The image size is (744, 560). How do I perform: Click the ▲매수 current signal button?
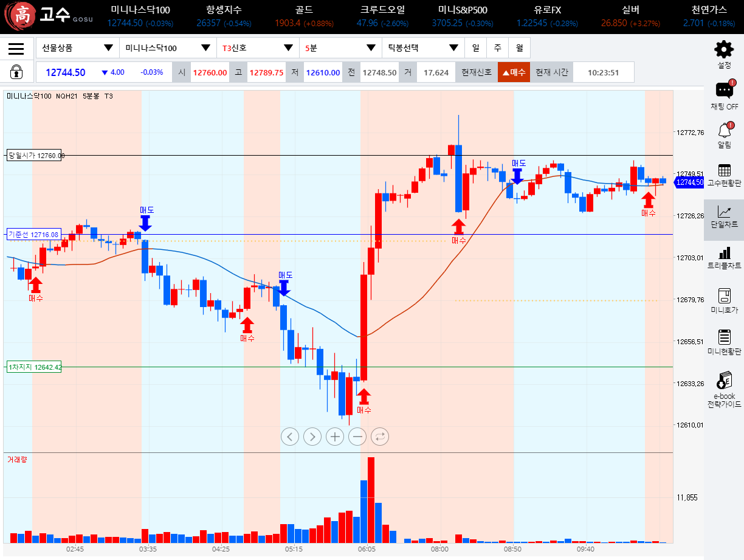click(514, 72)
